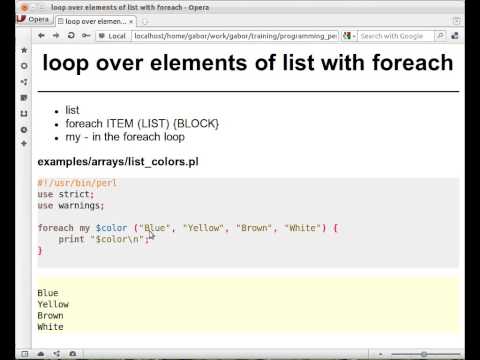
Task: Click the '$color' variable in foreach line
Action: pyautogui.click(x=111, y=228)
